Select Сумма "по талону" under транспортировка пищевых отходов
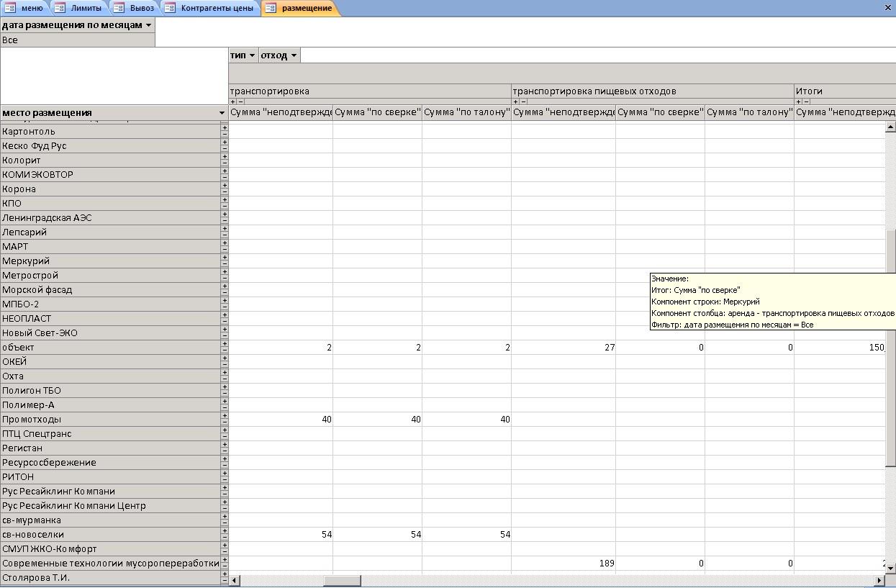The width and height of the screenshot is (896, 588). tap(749, 112)
